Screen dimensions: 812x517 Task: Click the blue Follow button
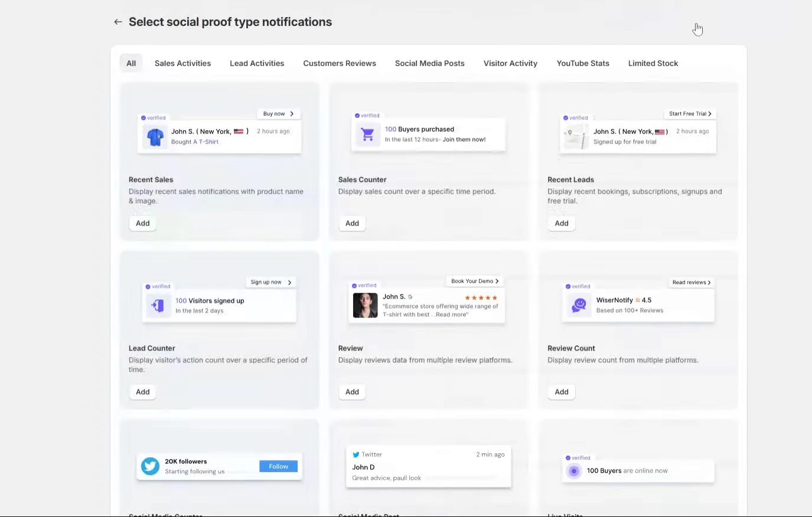click(279, 466)
